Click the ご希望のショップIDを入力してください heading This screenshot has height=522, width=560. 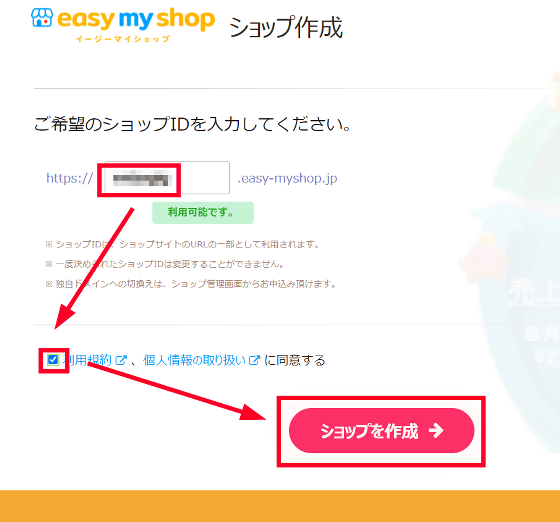pos(193,125)
